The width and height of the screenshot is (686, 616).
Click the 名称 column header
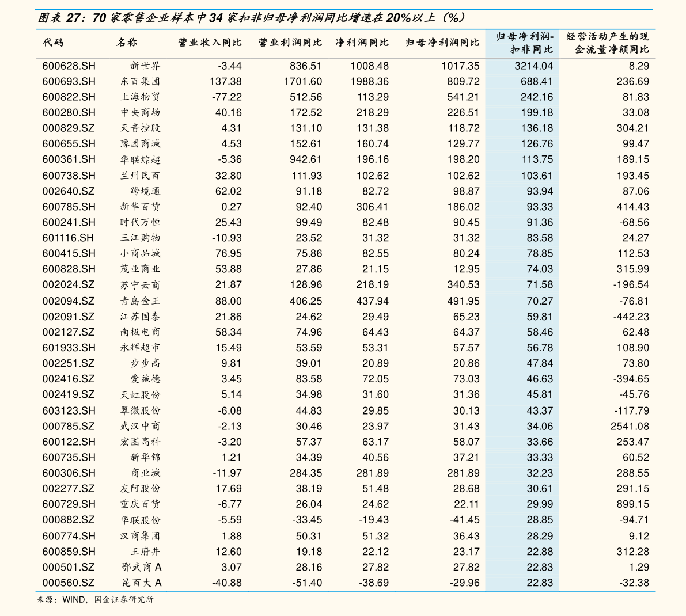(x=127, y=43)
